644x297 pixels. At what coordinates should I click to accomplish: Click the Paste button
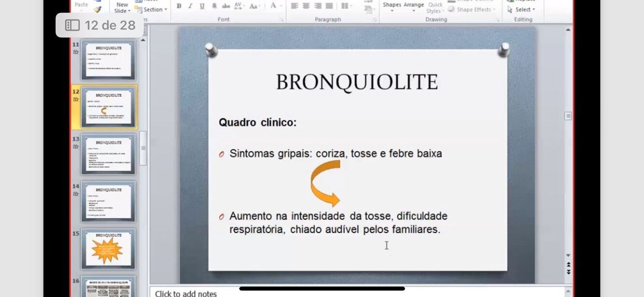(x=81, y=6)
